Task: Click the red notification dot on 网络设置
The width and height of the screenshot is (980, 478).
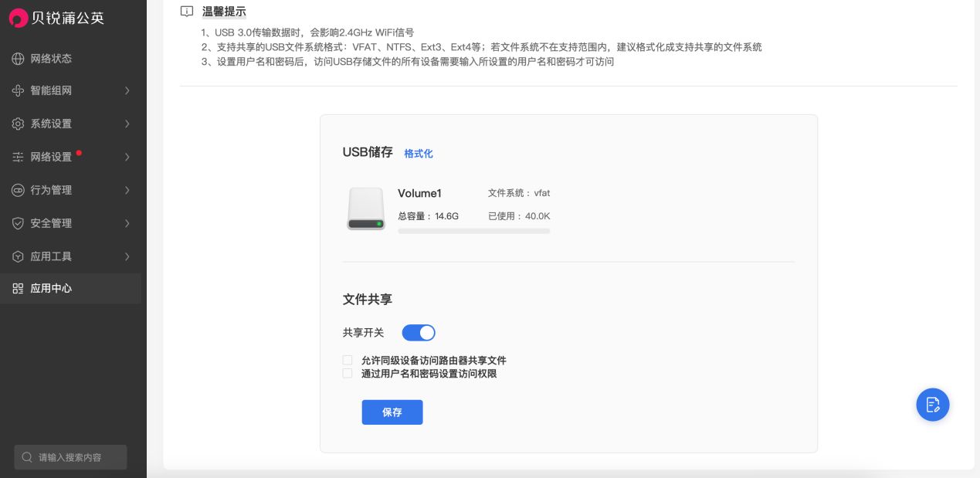Action: [79, 153]
